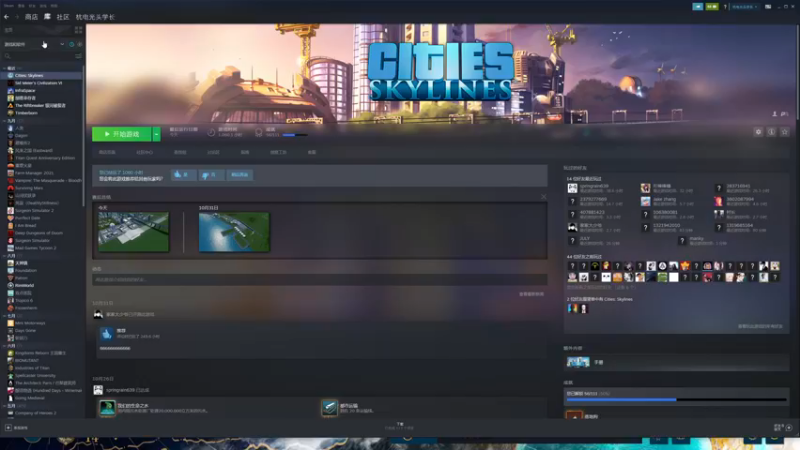The height and width of the screenshot is (450, 800).
Task: Close the post-game summary panel
Action: [x=543, y=196]
